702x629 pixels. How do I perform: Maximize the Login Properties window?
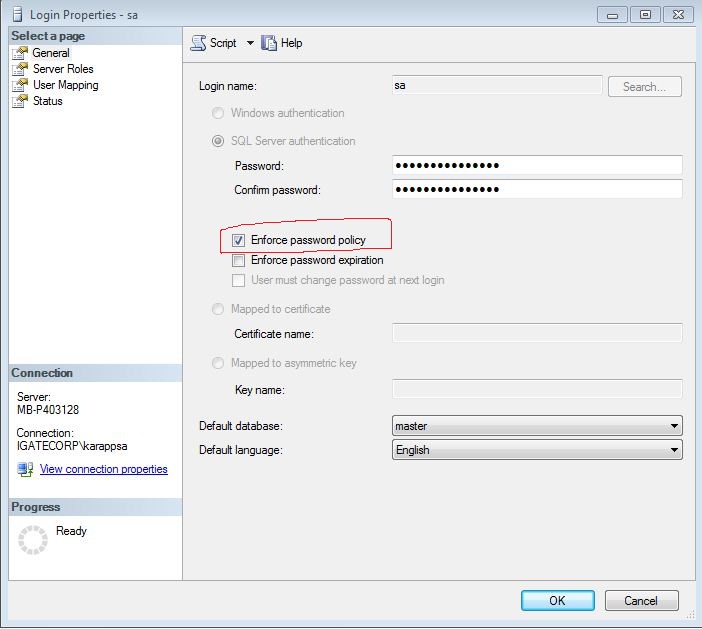(645, 15)
